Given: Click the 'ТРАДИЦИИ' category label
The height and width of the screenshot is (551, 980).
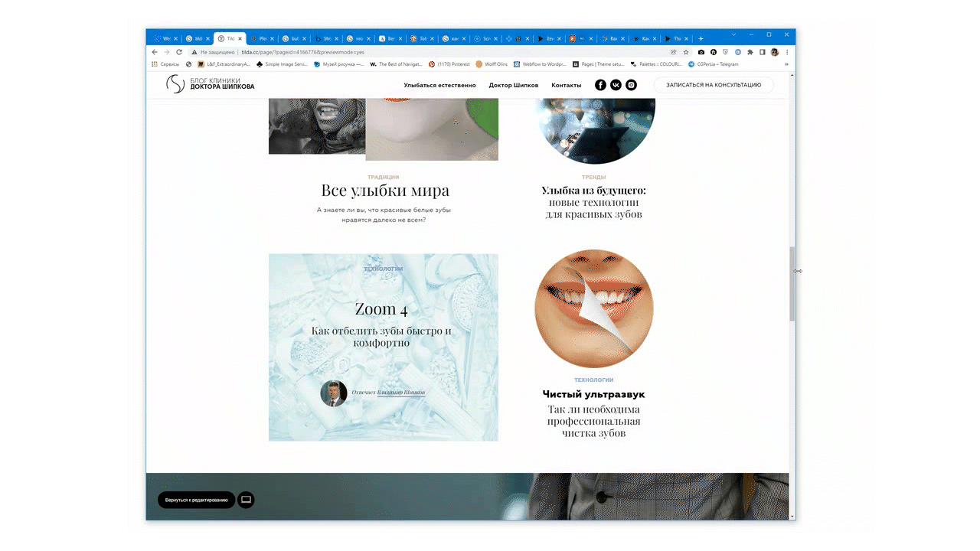Looking at the screenshot, I should coord(383,177).
